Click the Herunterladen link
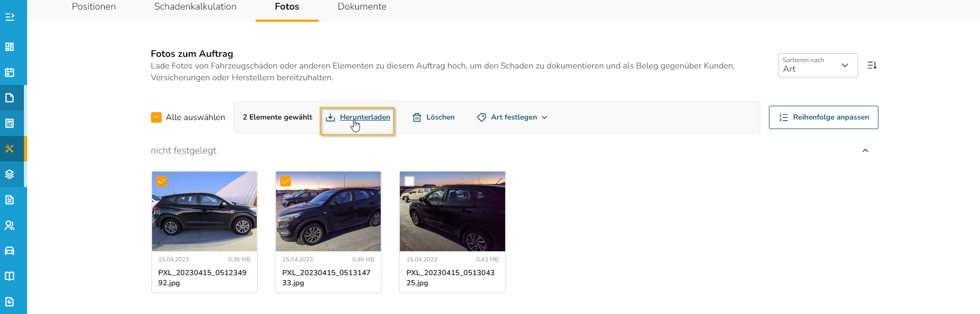The width and height of the screenshot is (980, 314). coord(365,117)
